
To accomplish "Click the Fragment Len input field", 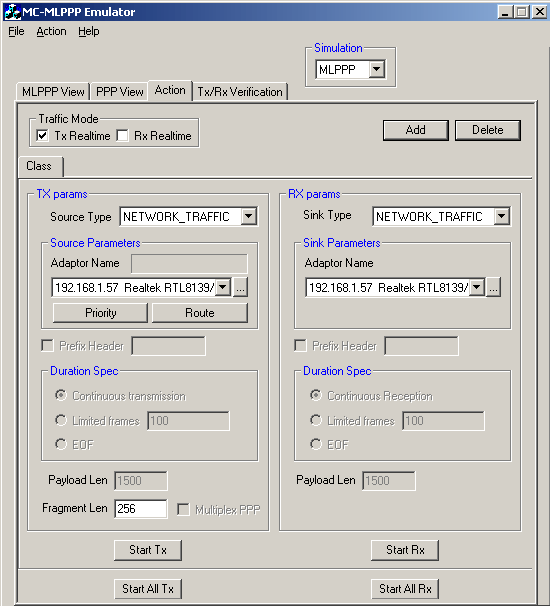I will point(141,509).
